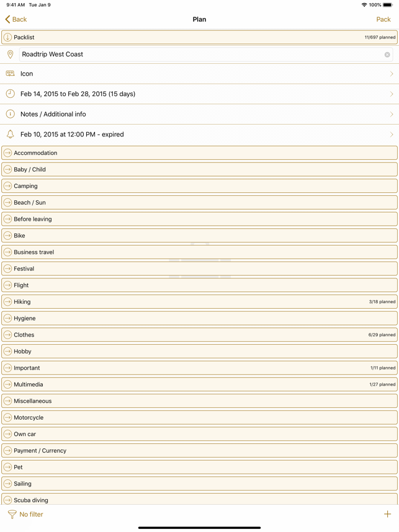Expand the Accommodation category
This screenshot has width=399, height=532.
[7, 153]
